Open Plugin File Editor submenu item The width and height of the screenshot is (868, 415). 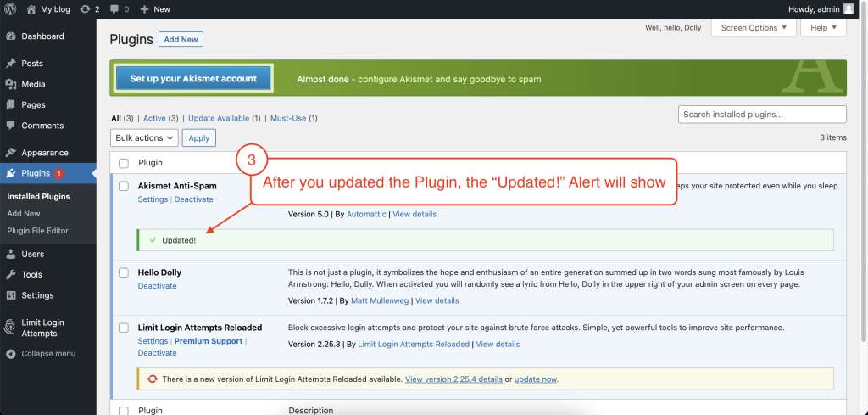37,231
